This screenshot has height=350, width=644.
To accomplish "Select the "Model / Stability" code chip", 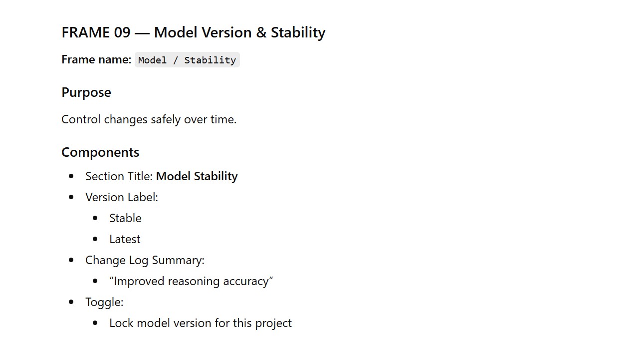I will point(187,60).
